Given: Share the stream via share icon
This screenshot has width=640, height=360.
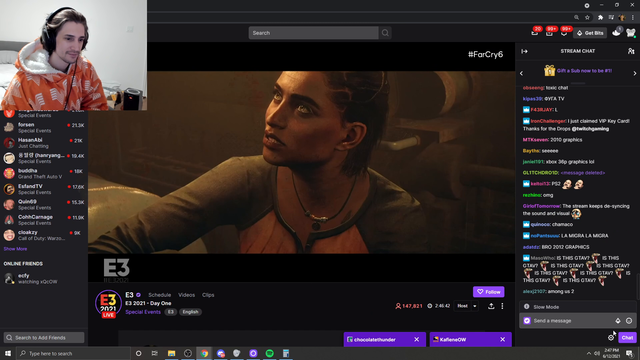Looking at the screenshot, I should point(491,306).
